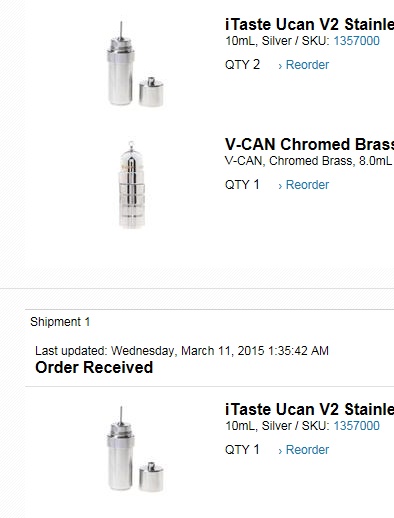
Task: Click the Last updated March 11 timestamp
Action: tap(182, 351)
